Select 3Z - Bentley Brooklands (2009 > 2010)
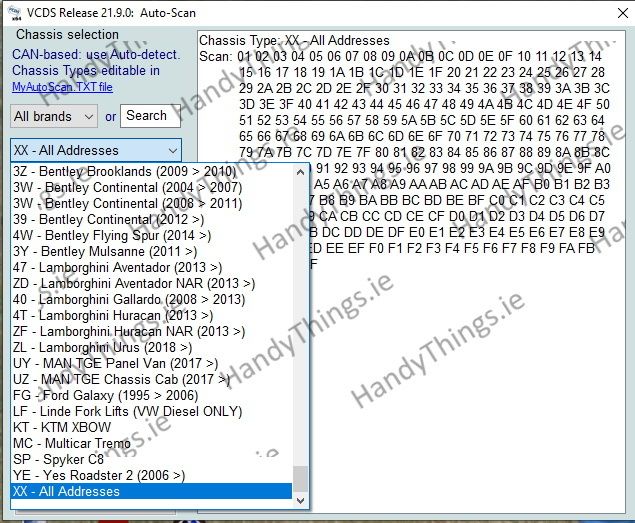635x523 pixels. pyautogui.click(x=151, y=171)
